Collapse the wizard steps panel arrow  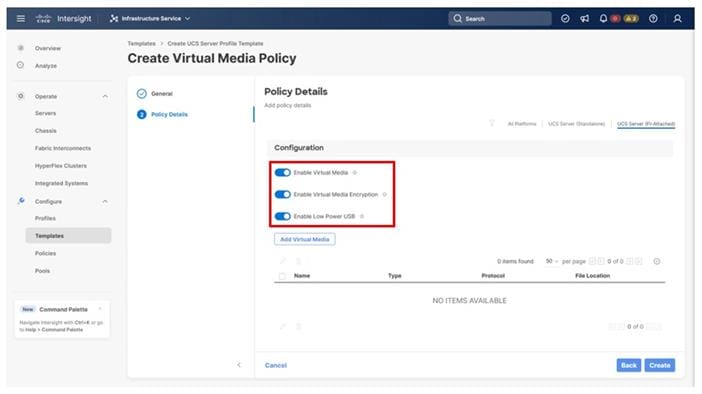pos(239,365)
